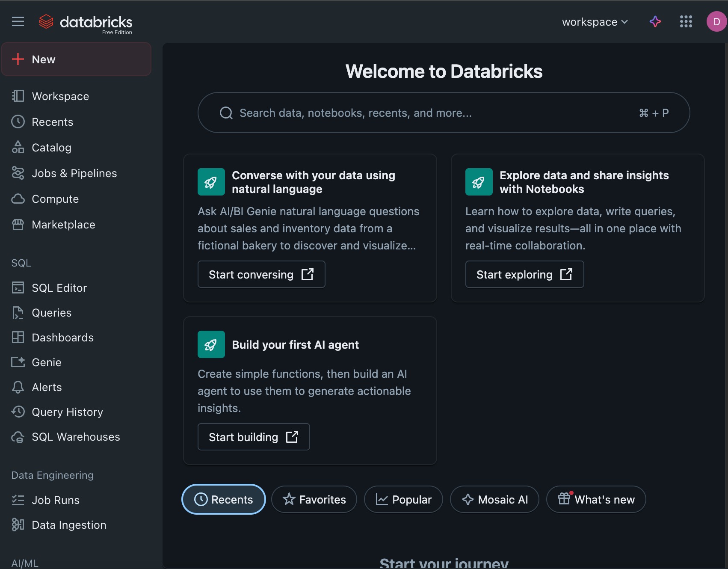Show the What's new tab
Image resolution: width=728 pixels, height=569 pixels.
596,499
